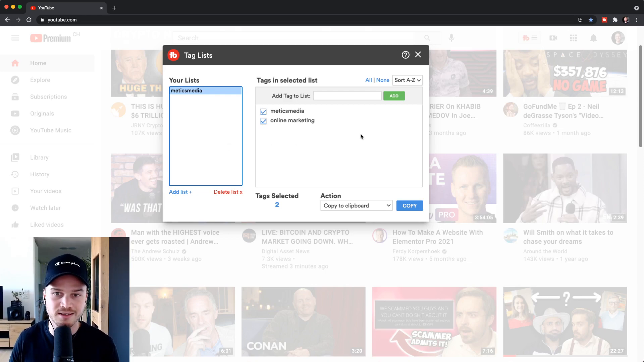Image resolution: width=644 pixels, height=362 pixels.
Task: Open a new browser tab
Action: [x=114, y=8]
